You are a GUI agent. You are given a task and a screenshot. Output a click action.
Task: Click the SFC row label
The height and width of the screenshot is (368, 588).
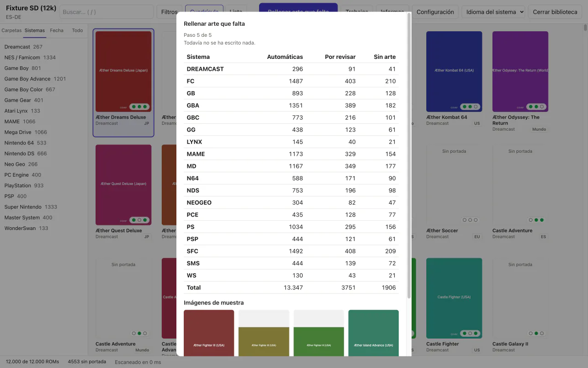[x=192, y=251]
